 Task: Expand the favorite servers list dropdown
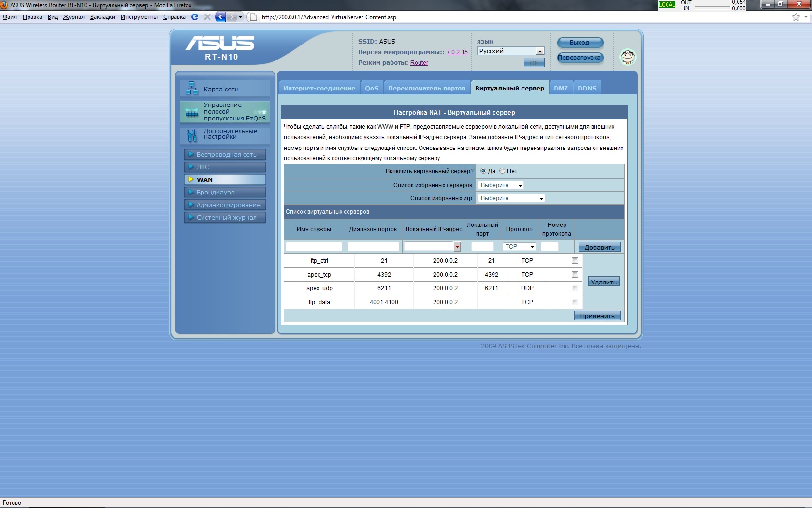coord(501,185)
